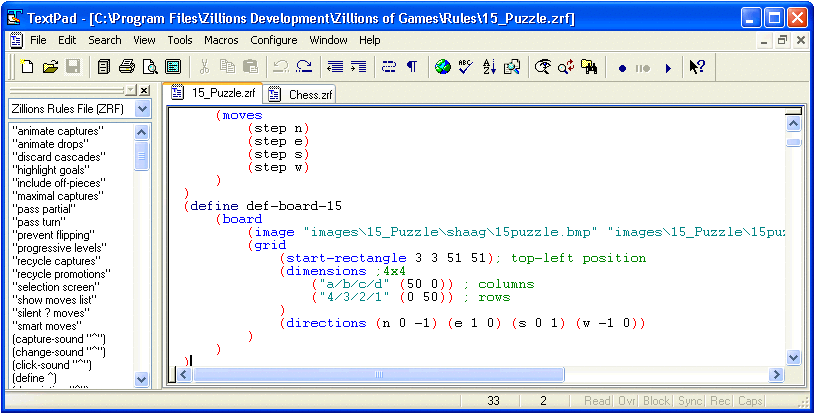
Task: Open Find in Files binoculars icon
Action: [x=590, y=67]
